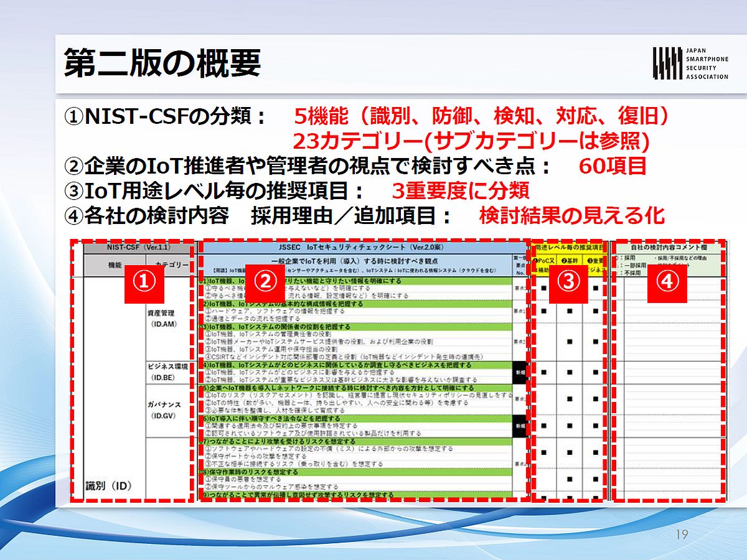Toggle the 基幹 checkbox on row 3

click(x=570, y=340)
